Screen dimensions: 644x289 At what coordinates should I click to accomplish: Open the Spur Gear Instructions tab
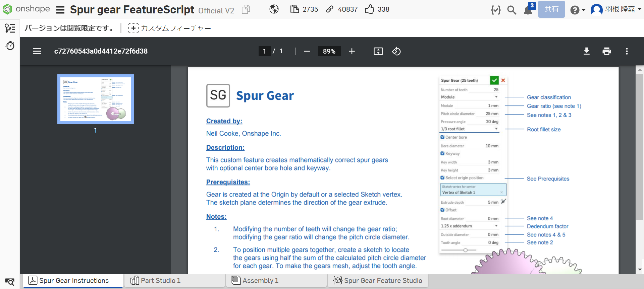73,280
